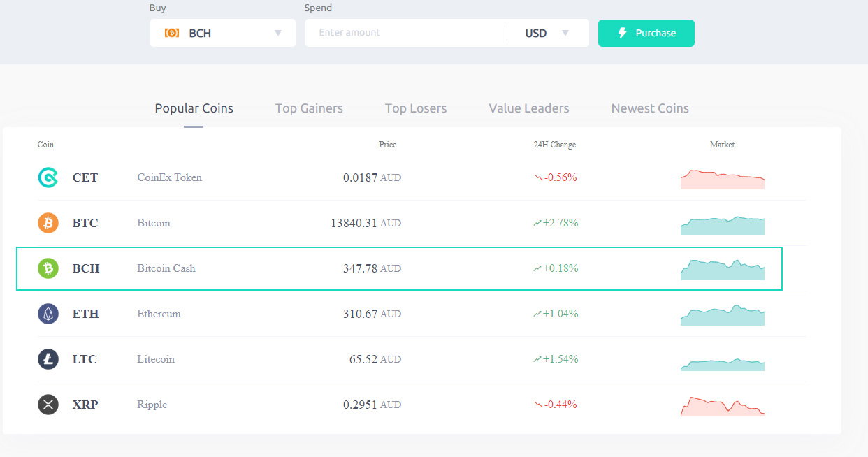Click the orange Bitcoin BTC coin icon
This screenshot has width=868, height=457.
[48, 223]
